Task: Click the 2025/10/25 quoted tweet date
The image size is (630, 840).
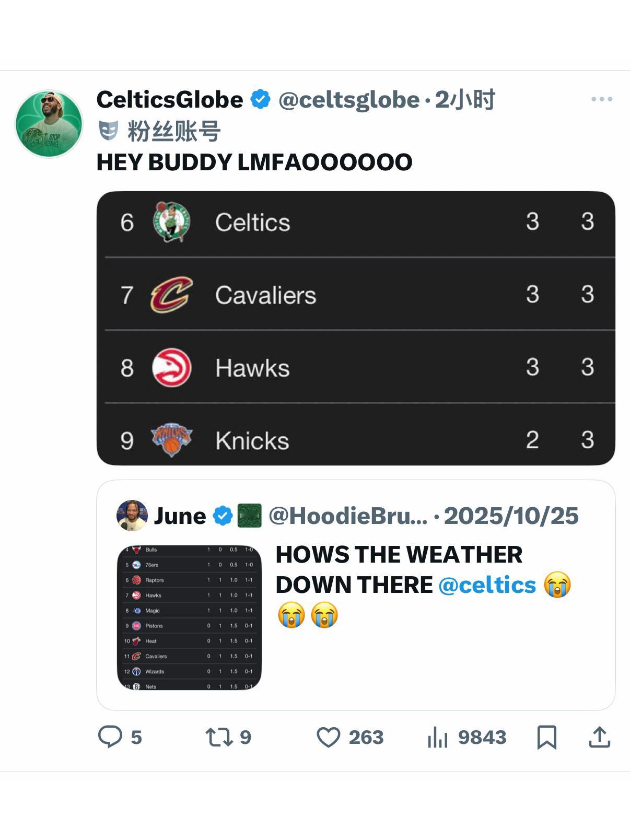Action: pos(511,516)
